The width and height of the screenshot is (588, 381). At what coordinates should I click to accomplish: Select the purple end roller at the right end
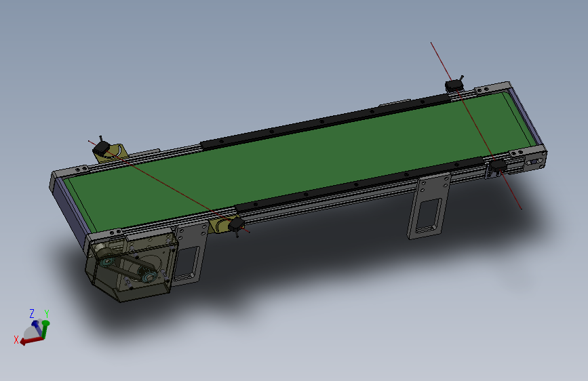527,115
